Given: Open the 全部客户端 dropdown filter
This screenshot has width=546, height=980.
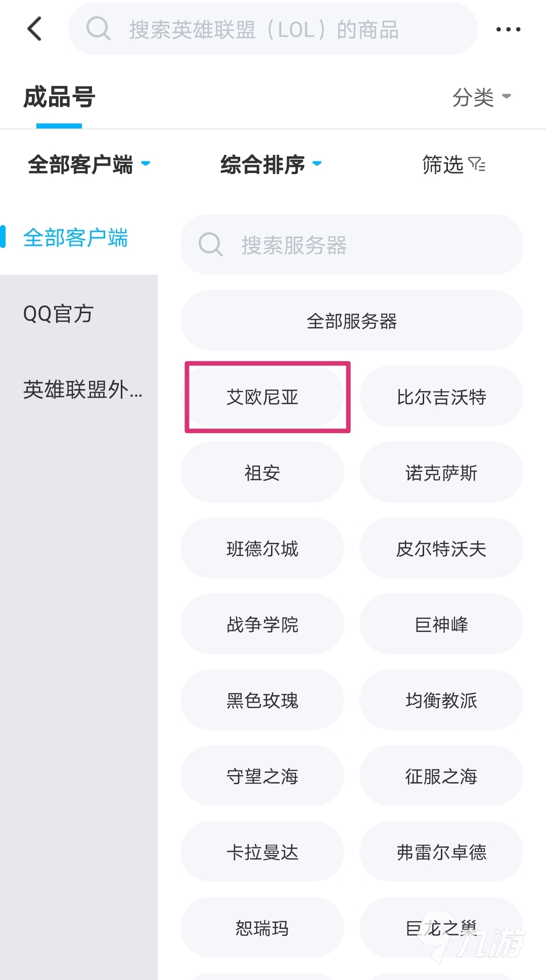Looking at the screenshot, I should pos(89,164).
